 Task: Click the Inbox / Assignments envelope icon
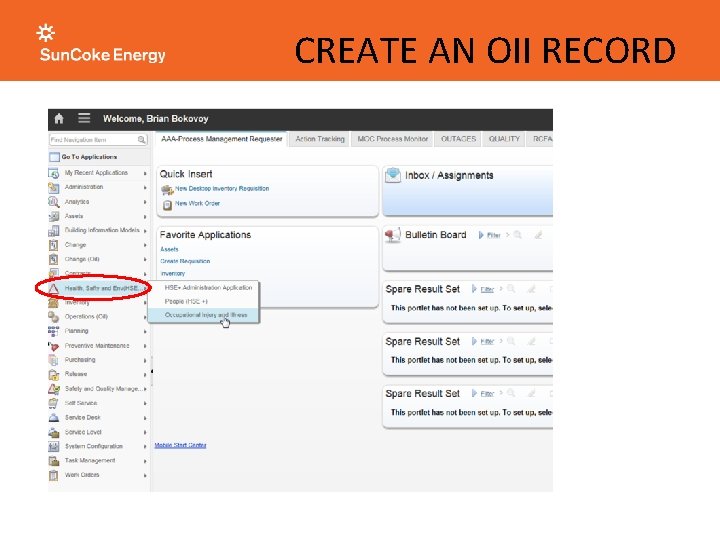pyautogui.click(x=393, y=175)
